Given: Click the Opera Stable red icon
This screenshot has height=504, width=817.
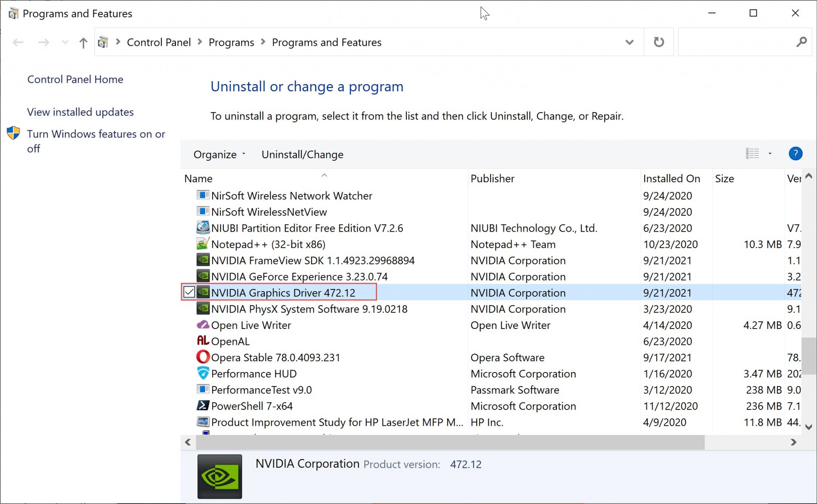Looking at the screenshot, I should tap(203, 357).
